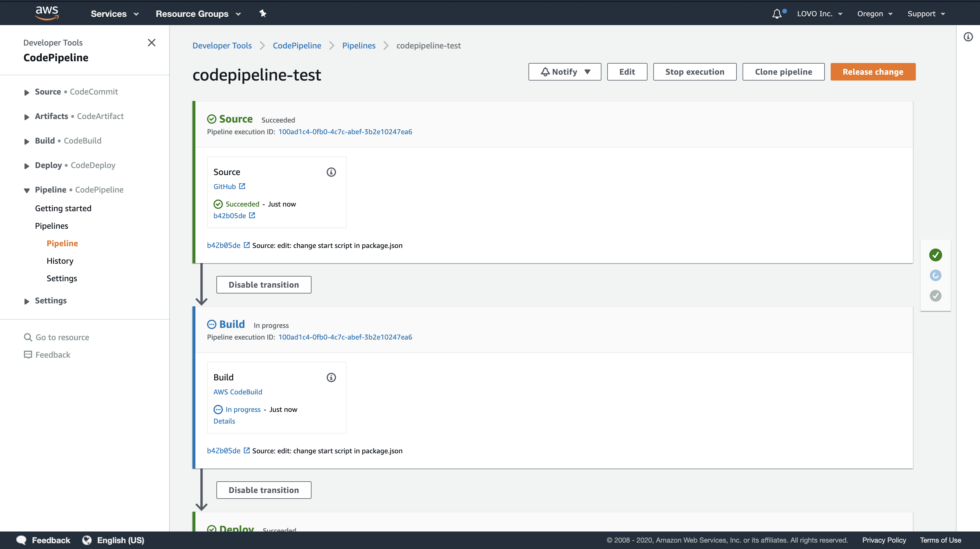980x549 pixels.
Task: Open History in sidebar navigation
Action: [60, 261]
